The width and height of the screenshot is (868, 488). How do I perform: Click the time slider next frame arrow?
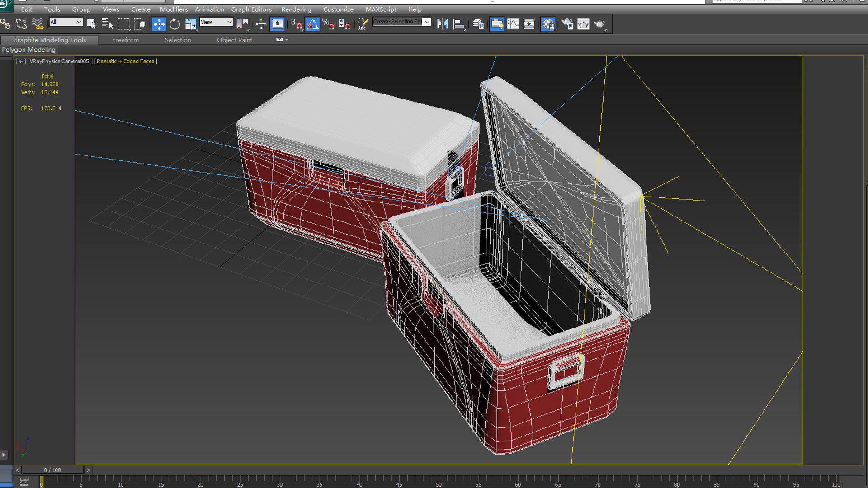click(x=88, y=470)
